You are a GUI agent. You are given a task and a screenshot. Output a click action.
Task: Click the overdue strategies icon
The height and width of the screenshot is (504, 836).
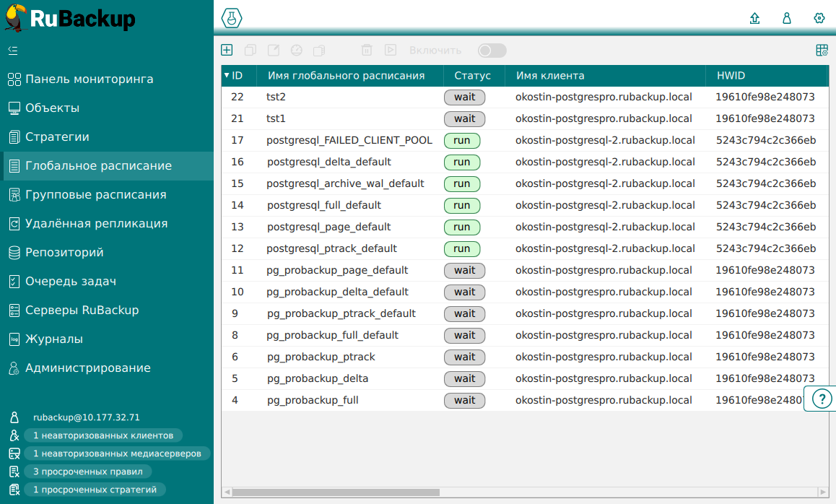[x=14, y=490]
